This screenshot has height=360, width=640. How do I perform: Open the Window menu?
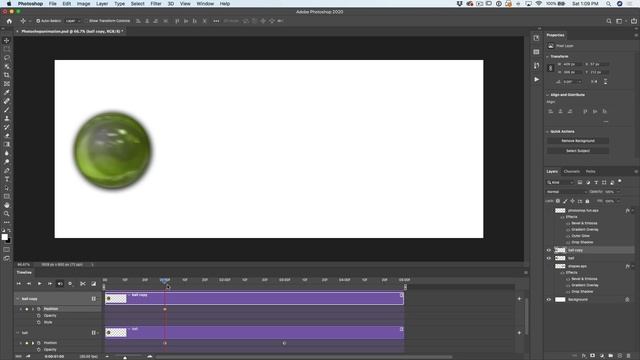[205, 4]
